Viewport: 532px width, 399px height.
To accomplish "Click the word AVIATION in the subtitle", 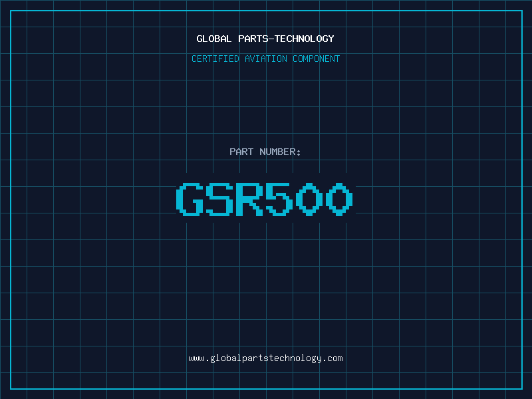I will (265, 59).
